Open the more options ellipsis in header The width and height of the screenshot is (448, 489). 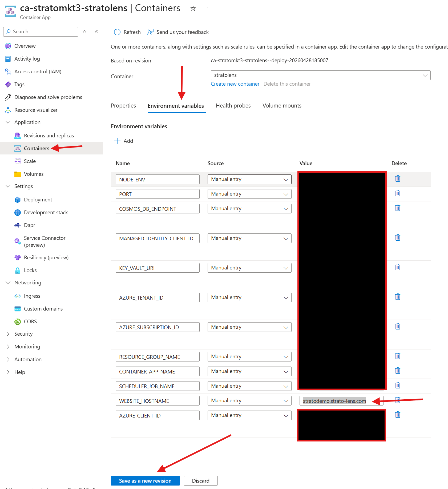tap(206, 8)
